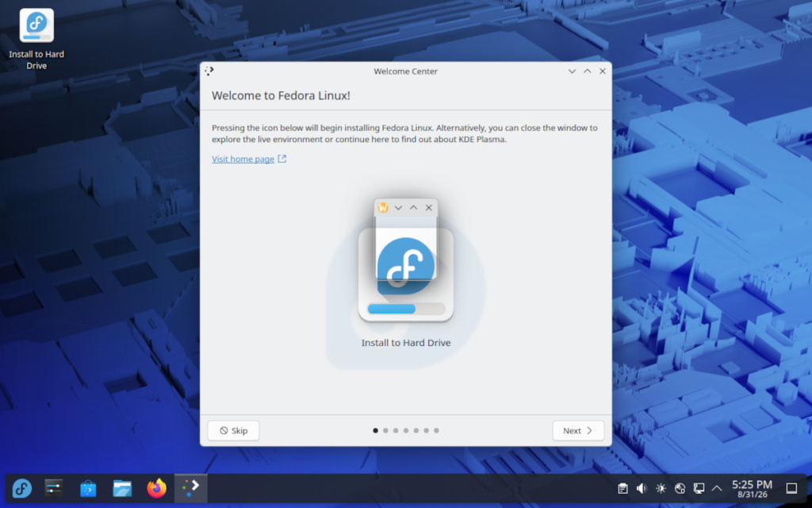Close the Welcome Center window
The image size is (812, 508).
[603, 71]
